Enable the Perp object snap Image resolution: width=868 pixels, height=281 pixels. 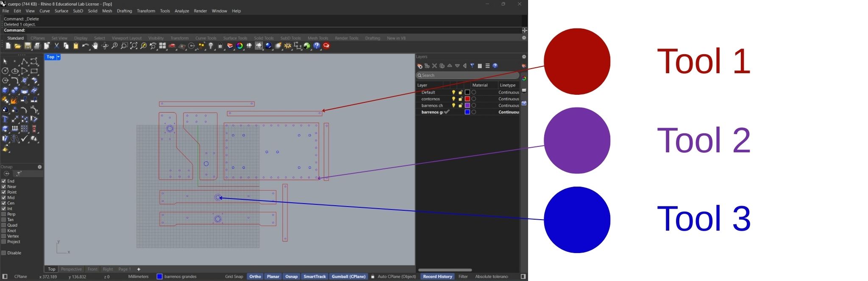click(4, 214)
